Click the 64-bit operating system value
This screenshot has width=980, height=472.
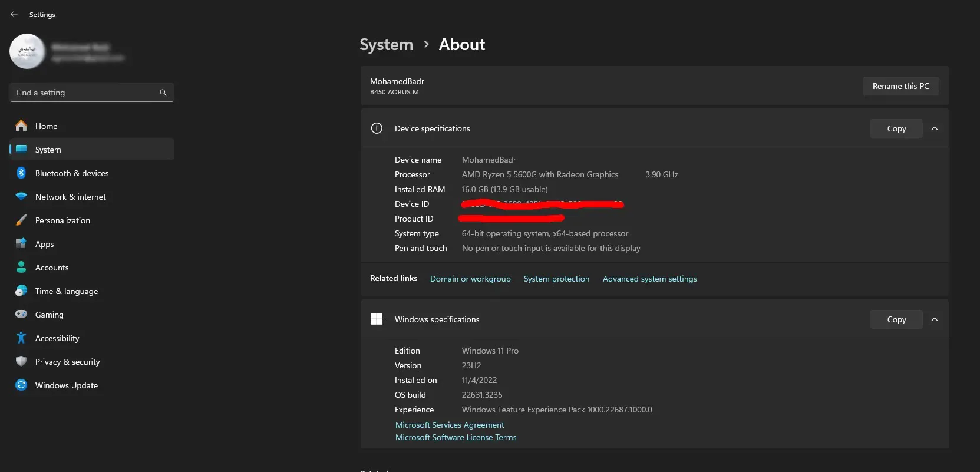[x=545, y=233]
